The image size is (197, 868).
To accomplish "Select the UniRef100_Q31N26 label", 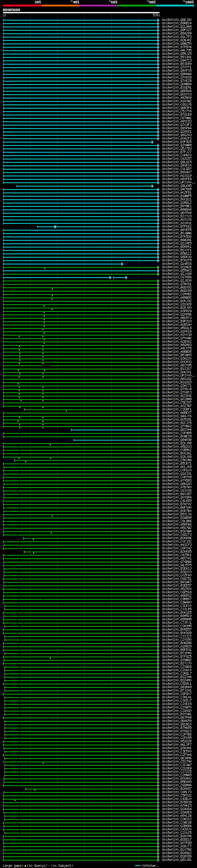I will [177, 267].
